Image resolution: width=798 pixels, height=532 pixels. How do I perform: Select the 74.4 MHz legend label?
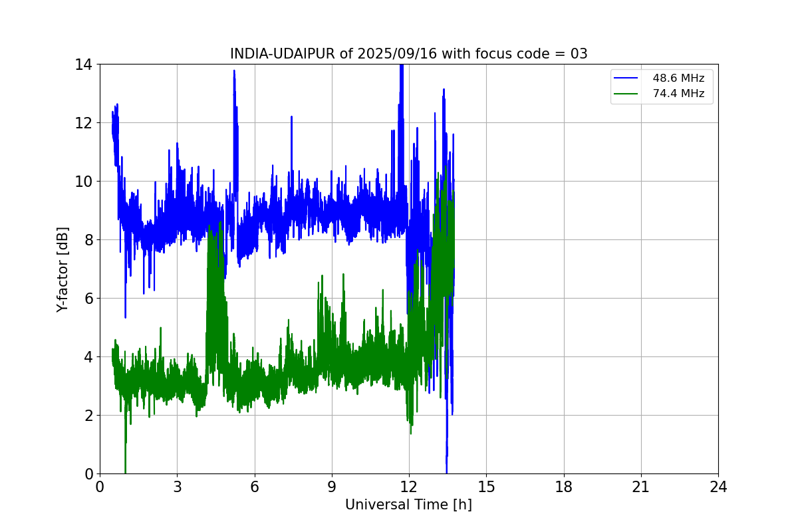point(678,94)
